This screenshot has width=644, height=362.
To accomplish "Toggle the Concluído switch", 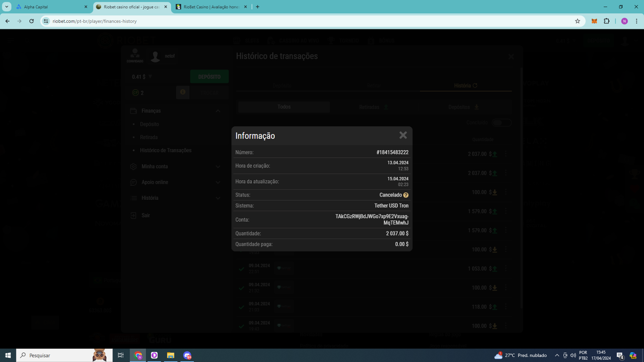I will tap(501, 123).
